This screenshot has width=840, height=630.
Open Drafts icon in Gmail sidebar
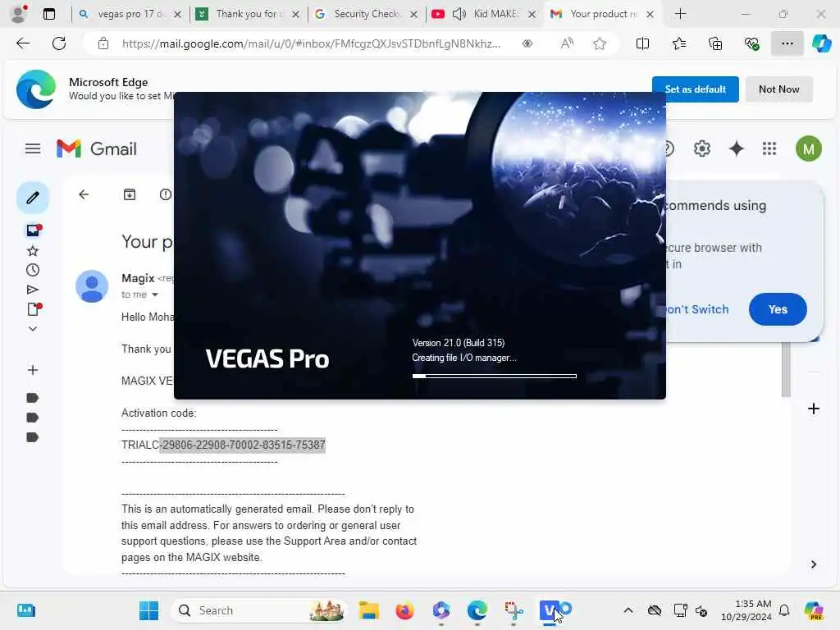tap(34, 309)
